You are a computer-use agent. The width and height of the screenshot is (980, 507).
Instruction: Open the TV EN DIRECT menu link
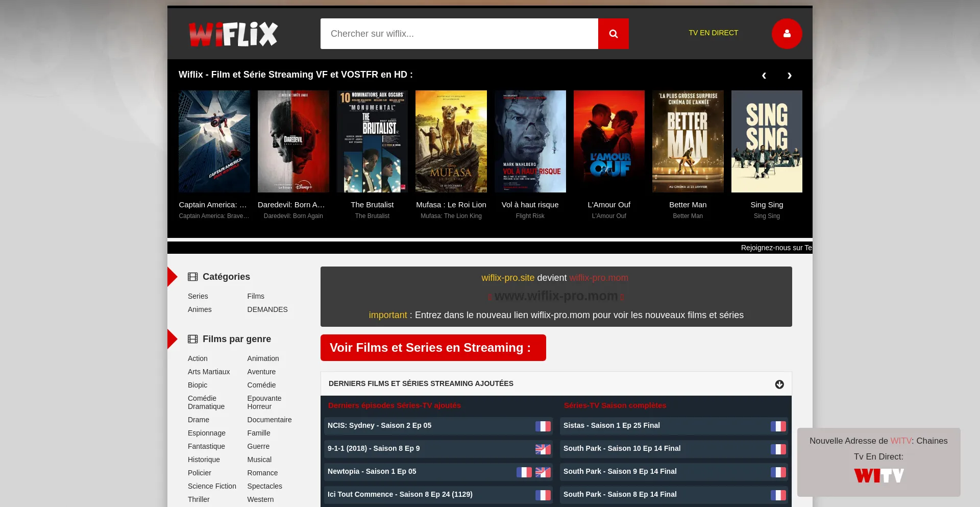pyautogui.click(x=713, y=33)
